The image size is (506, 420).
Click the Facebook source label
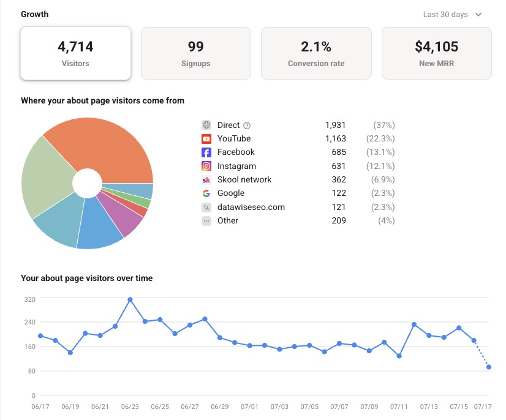[x=236, y=152]
